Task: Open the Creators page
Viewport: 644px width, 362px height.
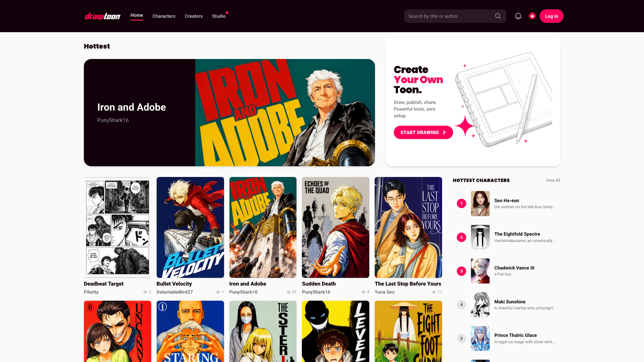Action: click(x=194, y=16)
